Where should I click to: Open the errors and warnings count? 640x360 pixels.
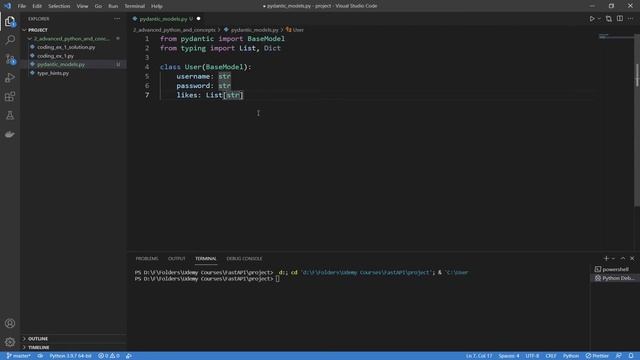click(x=109, y=356)
